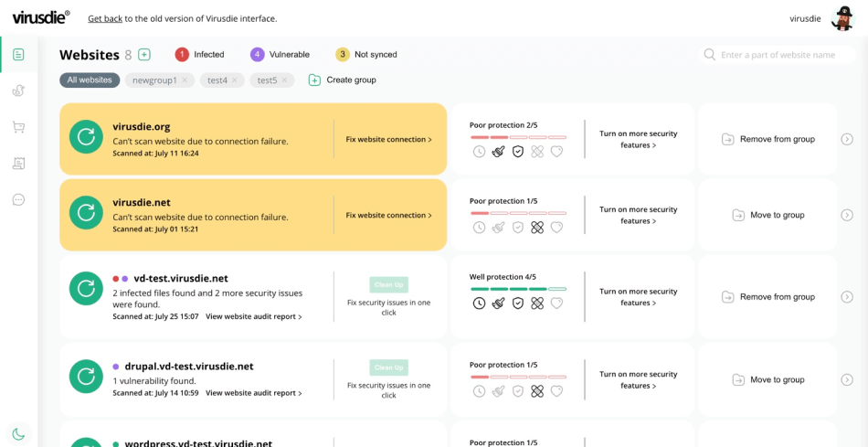The width and height of the screenshot is (868, 447).
Task: Fix website connection for virusdie.org
Action: click(x=389, y=140)
